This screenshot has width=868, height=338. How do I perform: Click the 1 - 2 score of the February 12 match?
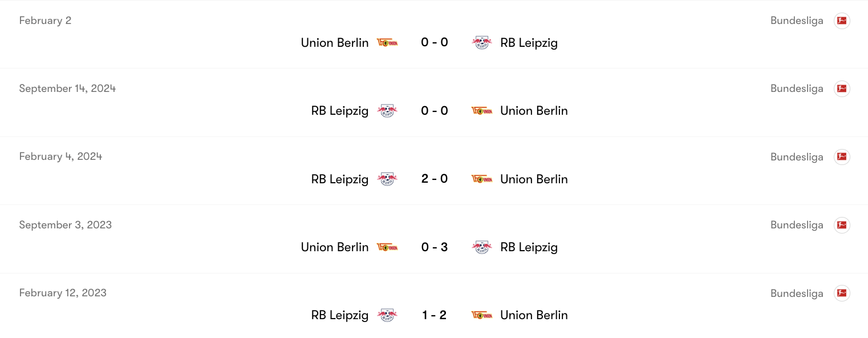pyautogui.click(x=435, y=315)
